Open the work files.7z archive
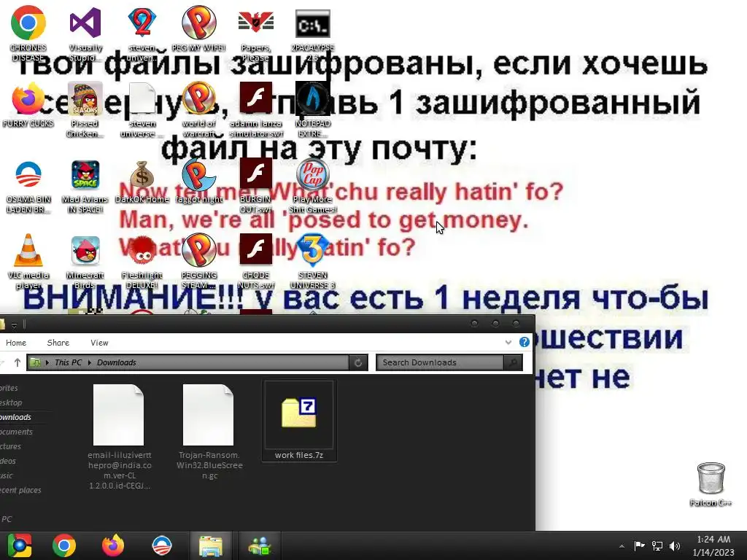This screenshot has height=560, width=747. pos(299,421)
